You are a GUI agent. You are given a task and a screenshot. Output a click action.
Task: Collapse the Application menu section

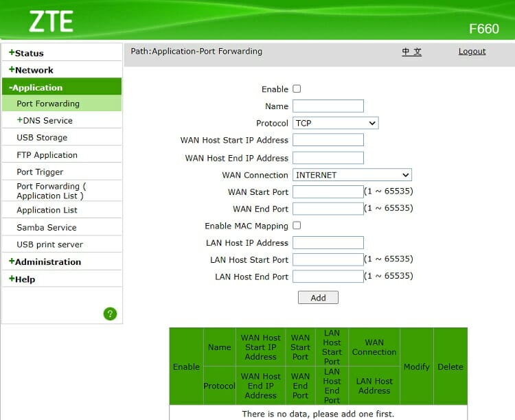36,88
